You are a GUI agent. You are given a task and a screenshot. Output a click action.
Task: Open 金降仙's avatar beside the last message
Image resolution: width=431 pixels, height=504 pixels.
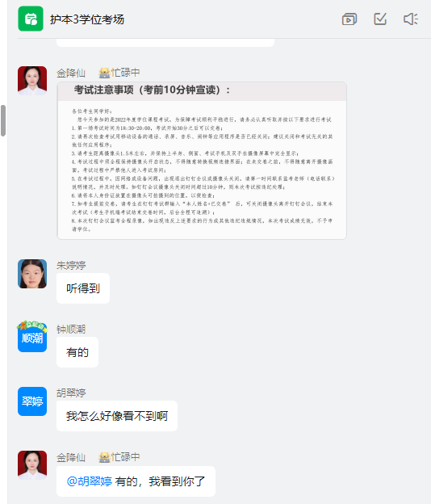click(x=32, y=465)
